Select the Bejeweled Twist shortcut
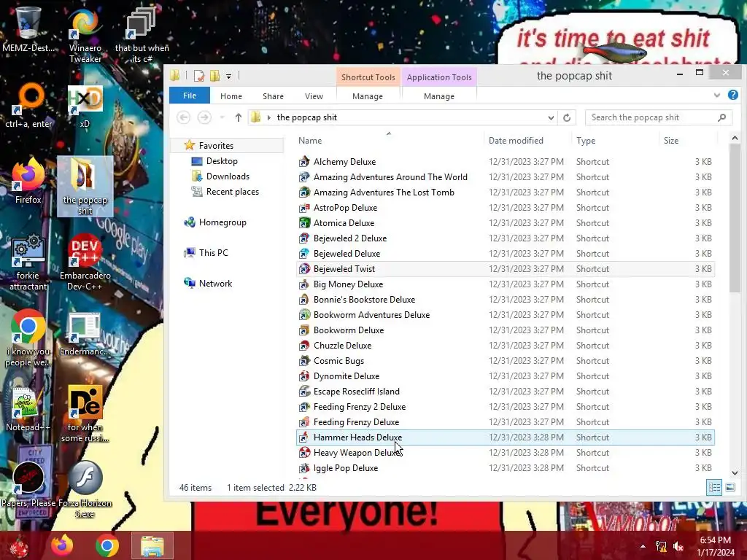 click(x=505, y=269)
